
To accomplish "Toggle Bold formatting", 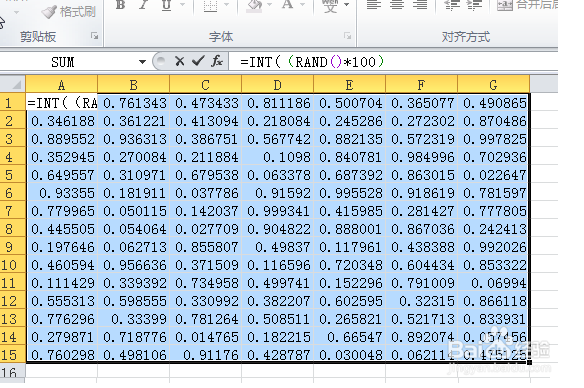I will [x=120, y=5].
